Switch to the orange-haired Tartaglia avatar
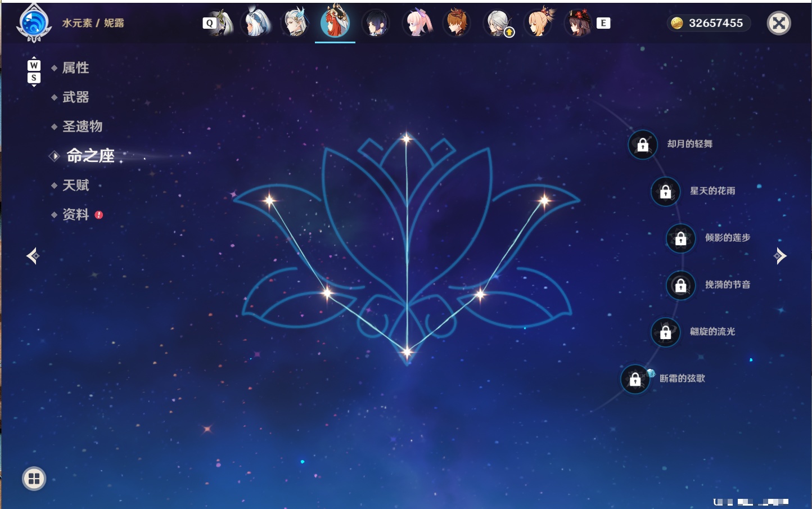Image resolution: width=812 pixels, height=509 pixels. pos(457,23)
